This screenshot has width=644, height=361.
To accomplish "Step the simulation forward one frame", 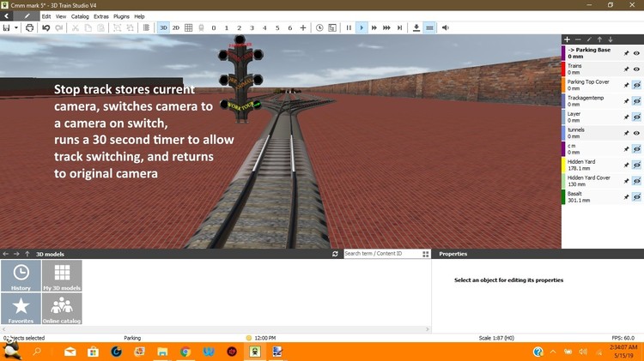I will point(399,28).
